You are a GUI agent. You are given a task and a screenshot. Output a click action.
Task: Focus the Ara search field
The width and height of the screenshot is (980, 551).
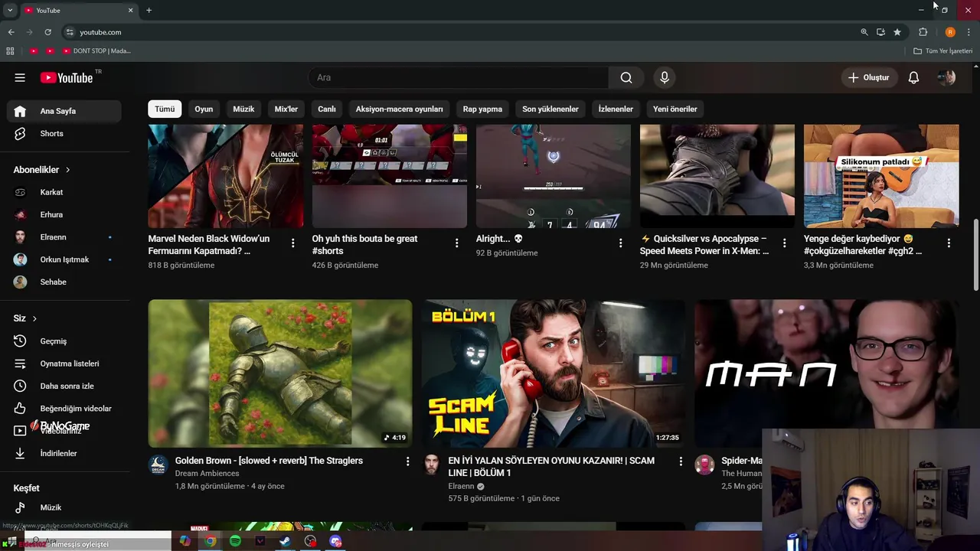point(459,77)
